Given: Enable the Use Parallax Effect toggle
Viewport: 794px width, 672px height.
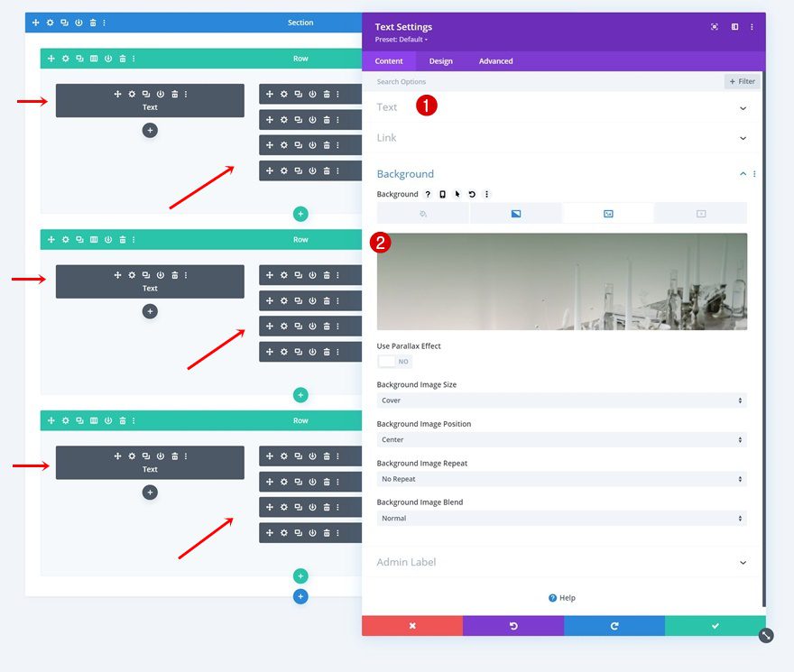Looking at the screenshot, I should click(394, 360).
